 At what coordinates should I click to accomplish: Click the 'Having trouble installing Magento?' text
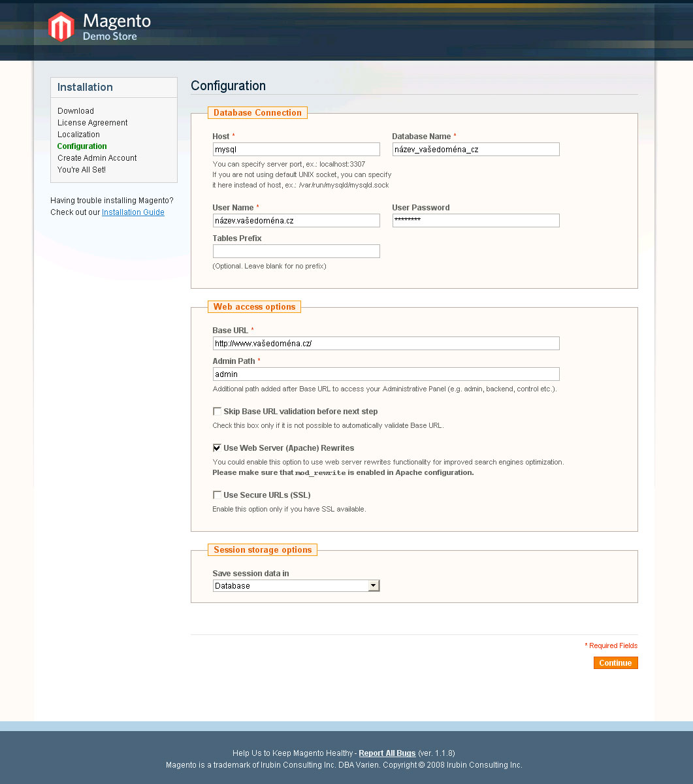pyautogui.click(x=112, y=201)
